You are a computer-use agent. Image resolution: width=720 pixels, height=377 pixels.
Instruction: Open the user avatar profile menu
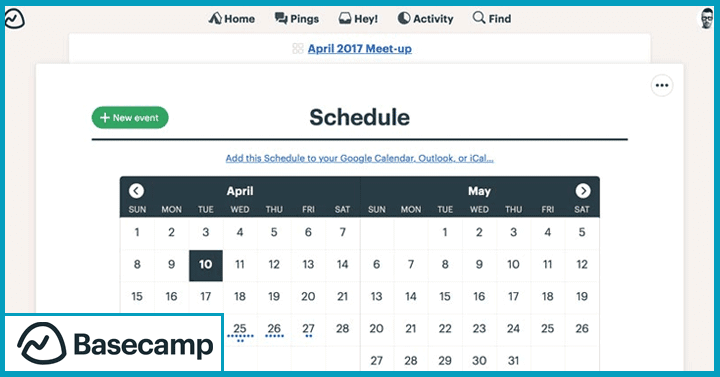click(x=707, y=19)
